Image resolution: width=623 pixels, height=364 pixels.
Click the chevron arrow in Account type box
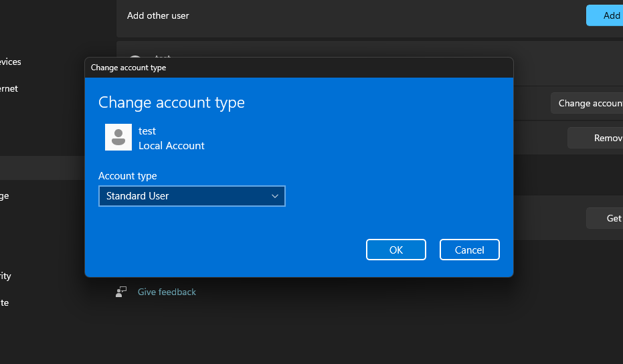tap(274, 196)
